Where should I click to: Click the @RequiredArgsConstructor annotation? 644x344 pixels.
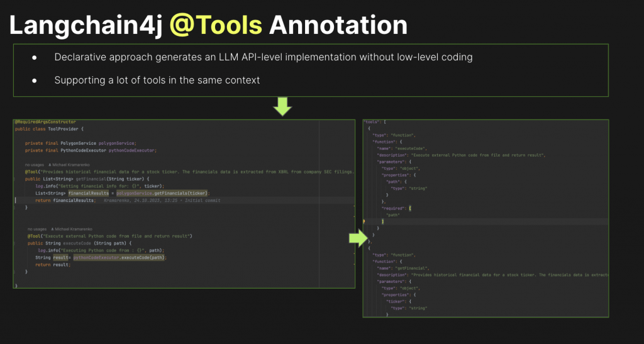click(45, 122)
